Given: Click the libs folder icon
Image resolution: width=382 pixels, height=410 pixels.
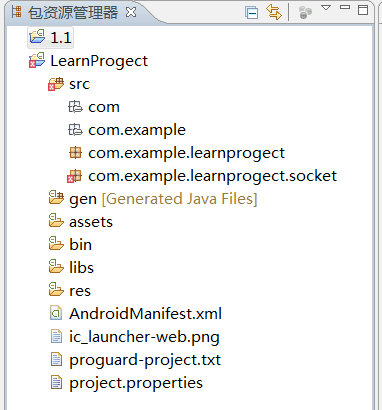Looking at the screenshot, I should (x=56, y=266).
